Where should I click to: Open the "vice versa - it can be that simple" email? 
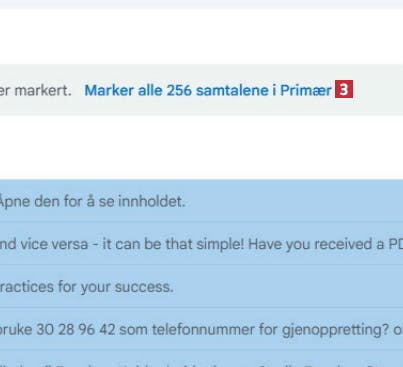201,244
